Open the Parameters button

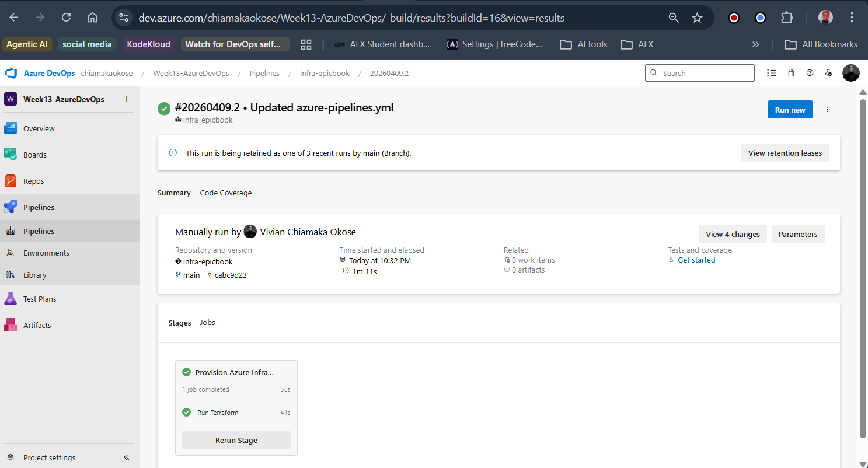click(x=798, y=234)
